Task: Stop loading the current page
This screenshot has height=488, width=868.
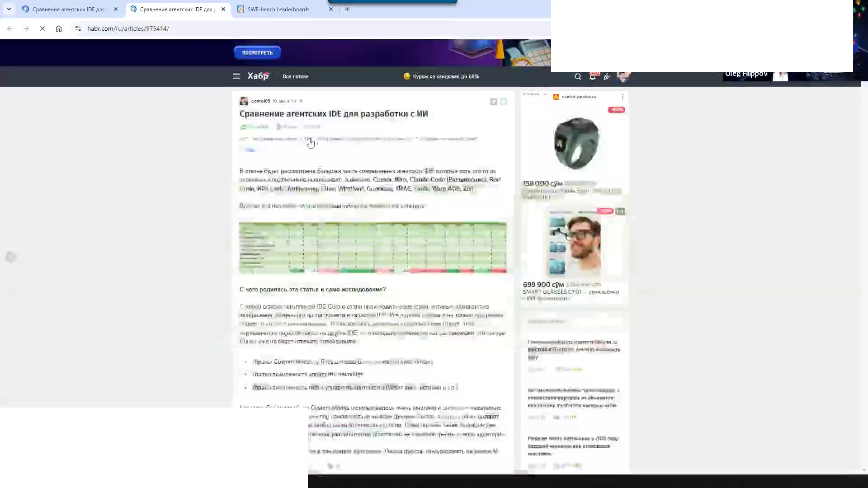Action: 42,28
